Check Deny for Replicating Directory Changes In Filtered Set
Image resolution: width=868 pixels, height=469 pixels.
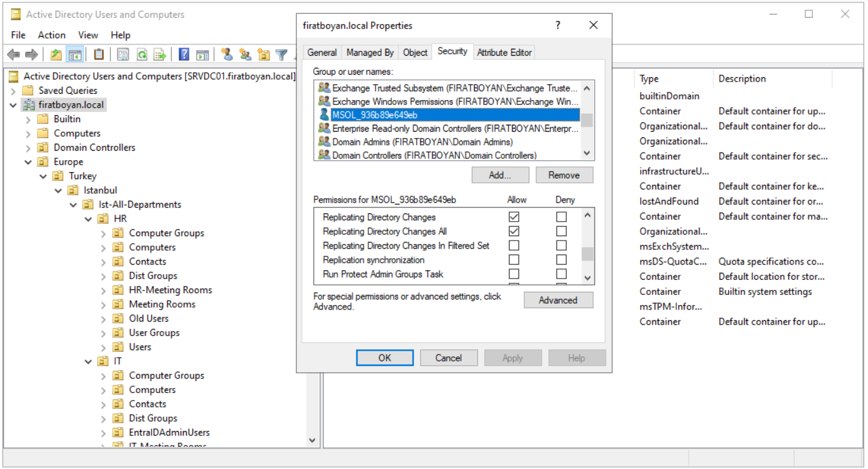pos(562,246)
